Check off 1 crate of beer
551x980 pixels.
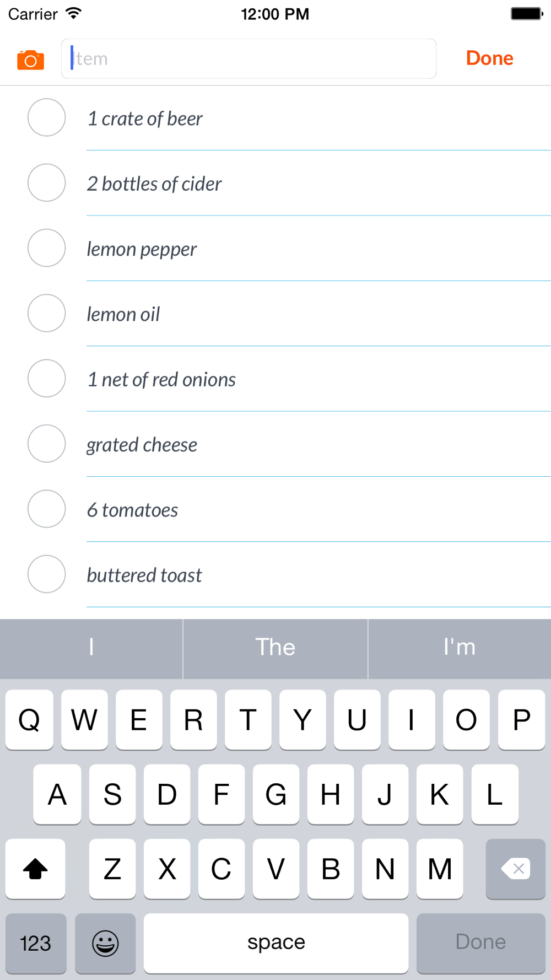point(47,117)
